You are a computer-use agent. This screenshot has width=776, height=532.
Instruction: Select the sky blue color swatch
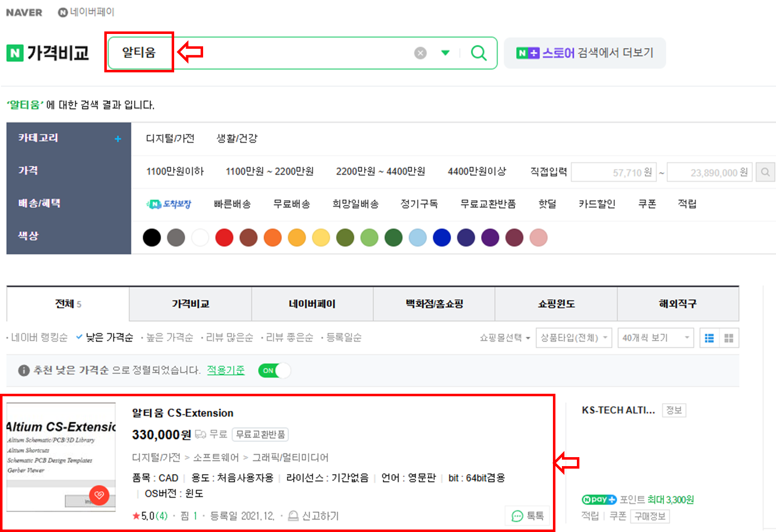click(418, 238)
